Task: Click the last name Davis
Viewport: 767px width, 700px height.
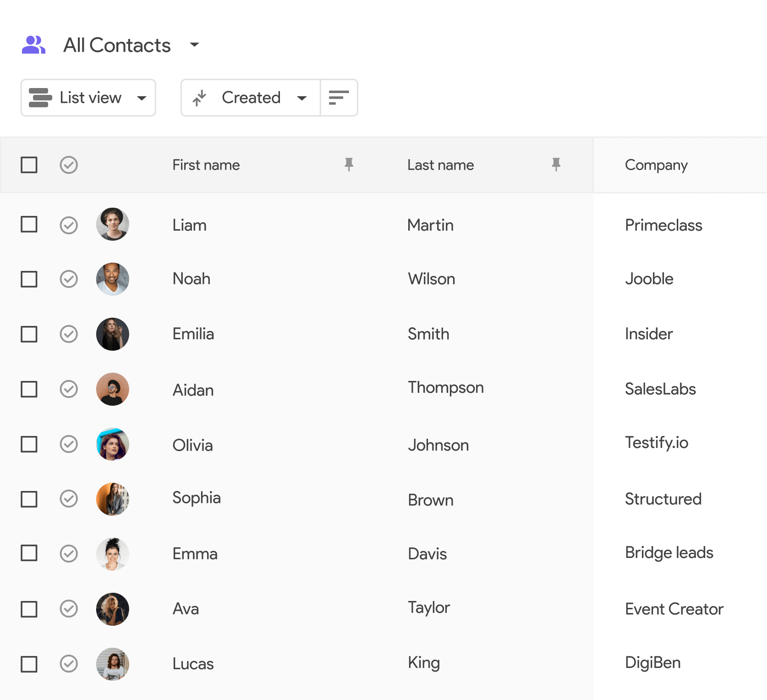Action: tap(427, 554)
